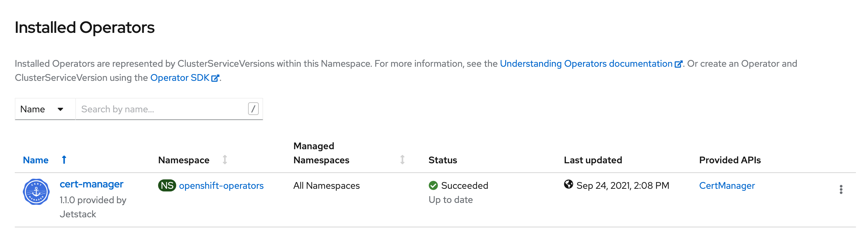Click the kebab menu for cert-manager row
The width and height of the screenshot is (868, 228).
point(841,189)
